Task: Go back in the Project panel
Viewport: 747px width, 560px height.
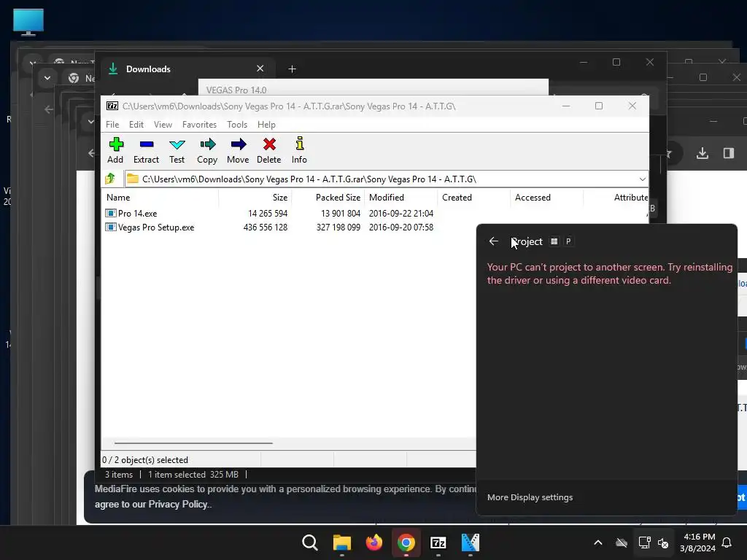Action: tap(494, 241)
